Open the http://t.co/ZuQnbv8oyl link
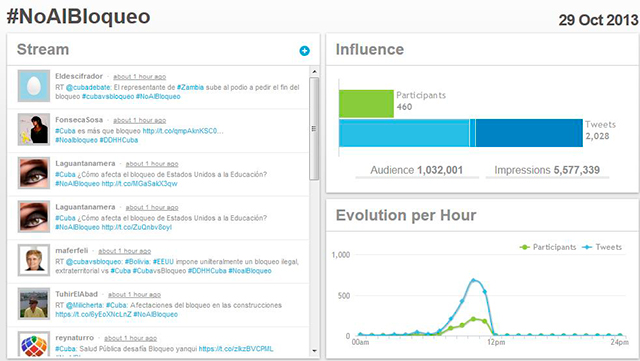640x361 pixels. [136, 227]
